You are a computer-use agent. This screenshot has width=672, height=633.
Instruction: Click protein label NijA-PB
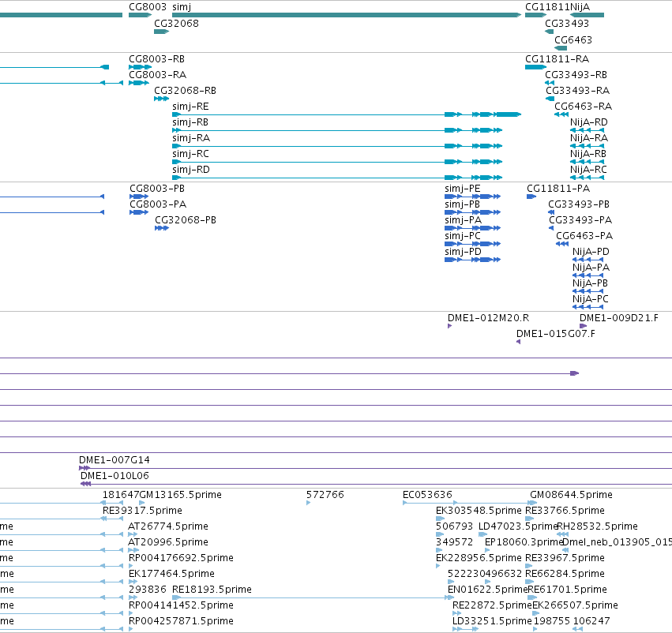click(x=590, y=283)
